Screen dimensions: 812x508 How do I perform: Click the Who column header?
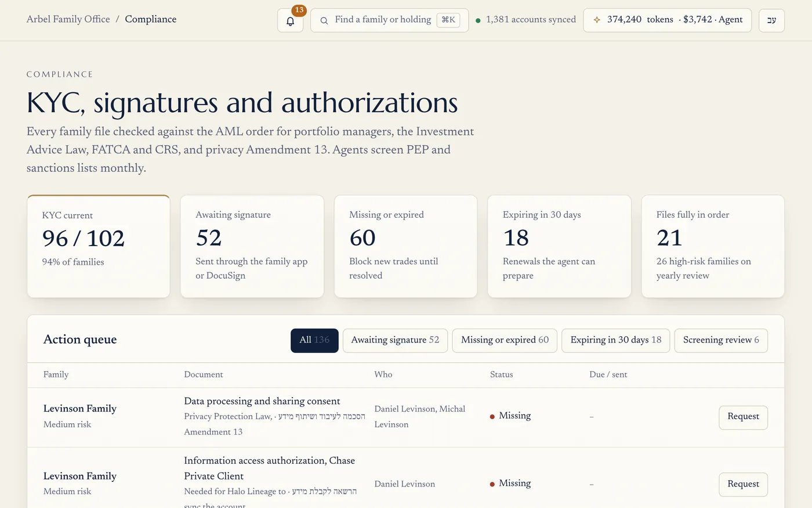[x=383, y=374]
